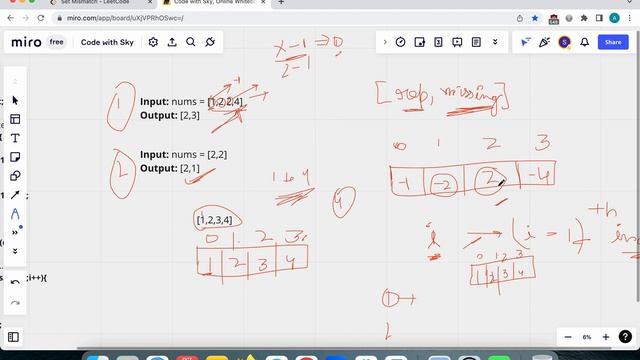Switch to Set Mismatch LeetCode tab
This screenshot has width=640, height=360.
click(x=100, y=2)
